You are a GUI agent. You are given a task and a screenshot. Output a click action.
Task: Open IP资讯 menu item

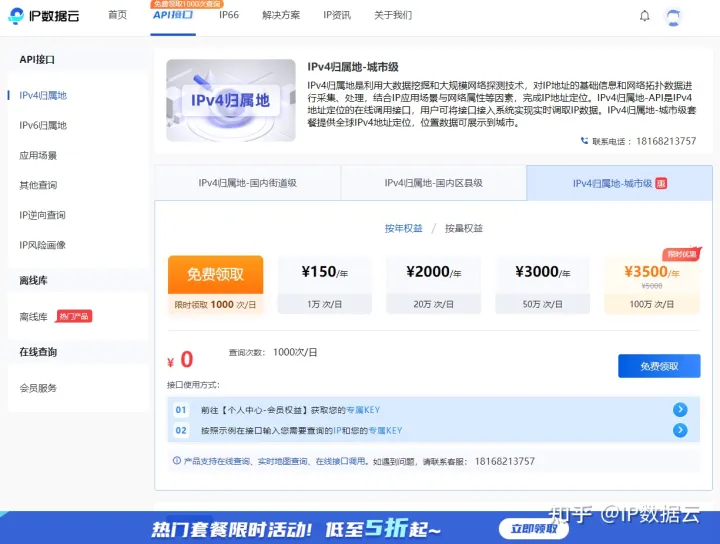337,15
